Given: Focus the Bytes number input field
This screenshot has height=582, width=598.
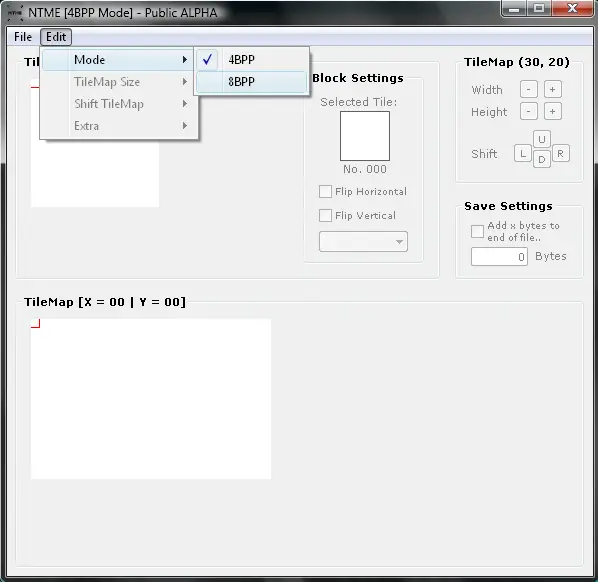Looking at the screenshot, I should point(499,257).
